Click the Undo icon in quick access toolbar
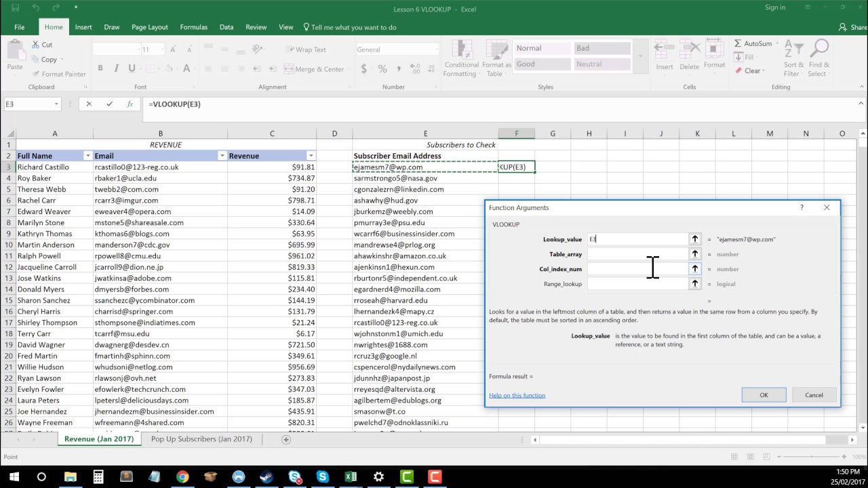This screenshot has height=488, width=868. (35, 8)
